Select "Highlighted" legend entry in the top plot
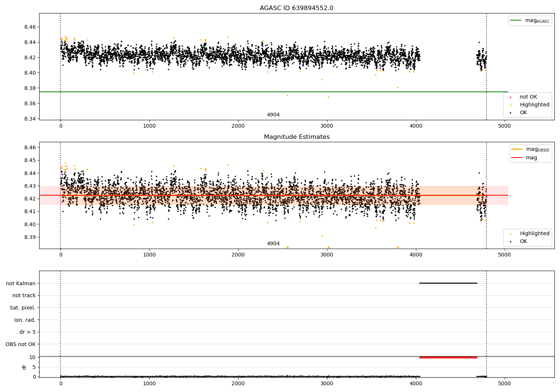Image resolution: width=560 pixels, height=392 pixels. [x=530, y=105]
